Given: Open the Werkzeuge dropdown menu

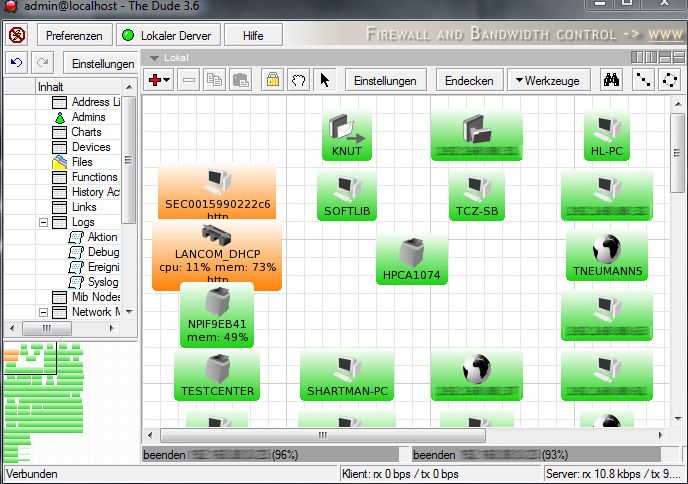Looking at the screenshot, I should click(x=549, y=81).
